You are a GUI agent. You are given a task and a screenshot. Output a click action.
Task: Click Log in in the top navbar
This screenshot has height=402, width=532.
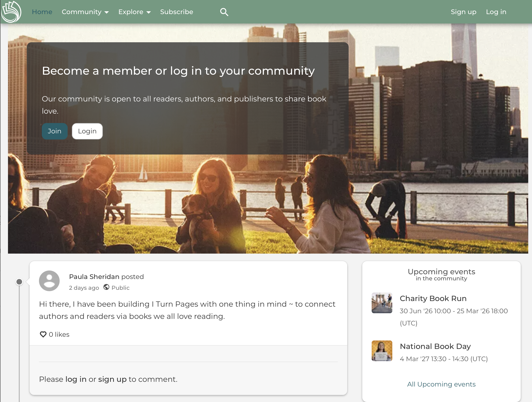pyautogui.click(x=496, y=12)
